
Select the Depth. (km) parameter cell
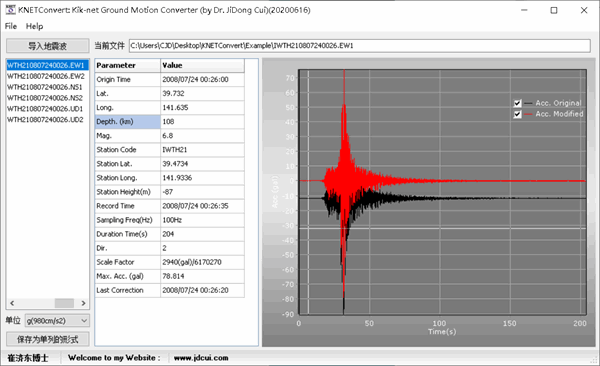click(x=127, y=122)
